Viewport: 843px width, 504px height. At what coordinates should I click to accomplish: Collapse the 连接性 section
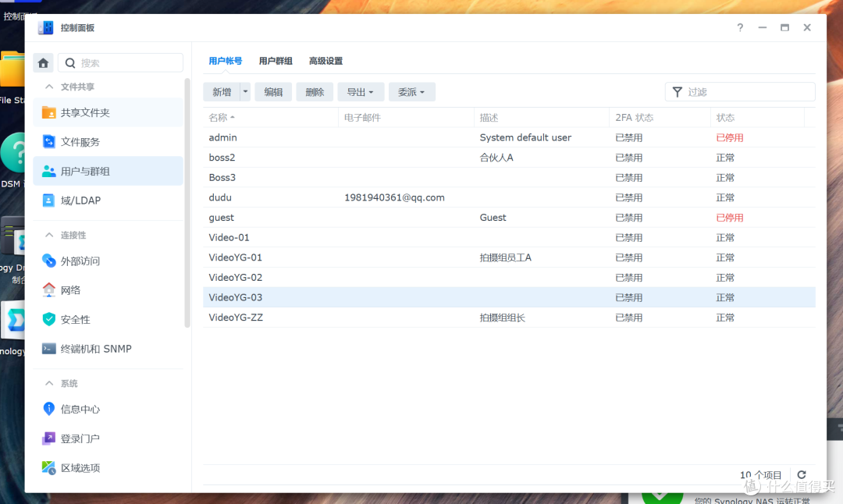tap(49, 235)
